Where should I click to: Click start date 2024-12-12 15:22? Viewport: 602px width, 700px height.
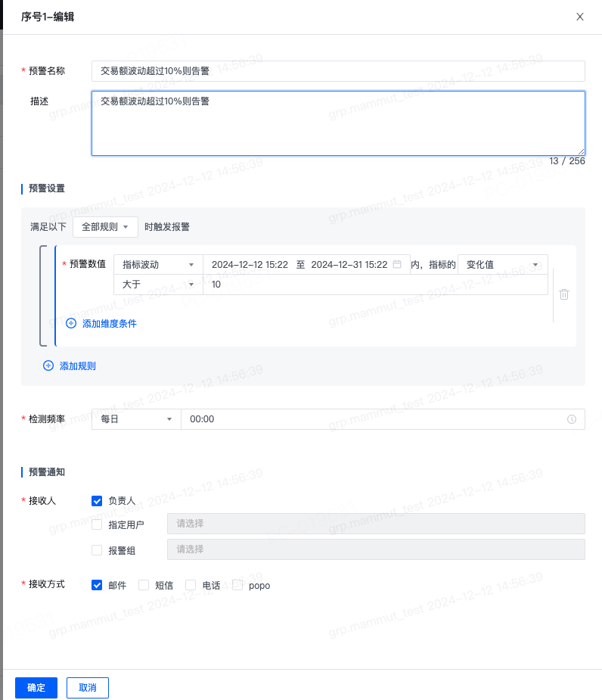tap(250, 265)
